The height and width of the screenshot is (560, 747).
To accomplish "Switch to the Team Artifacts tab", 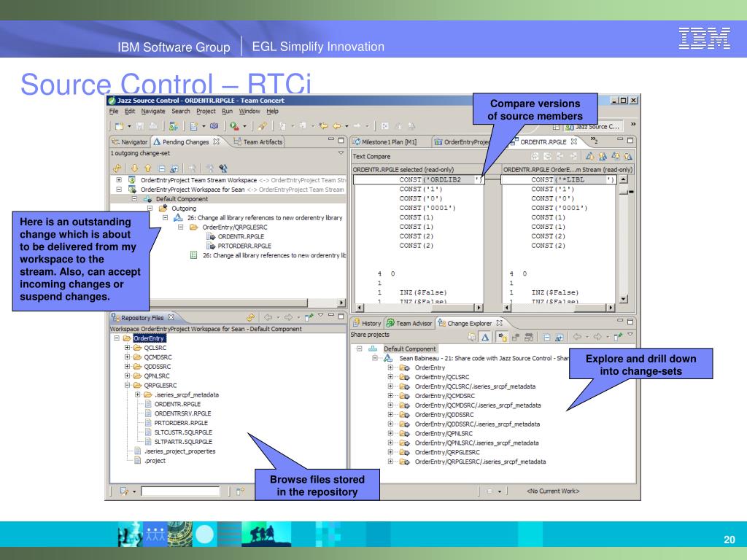I will [258, 142].
